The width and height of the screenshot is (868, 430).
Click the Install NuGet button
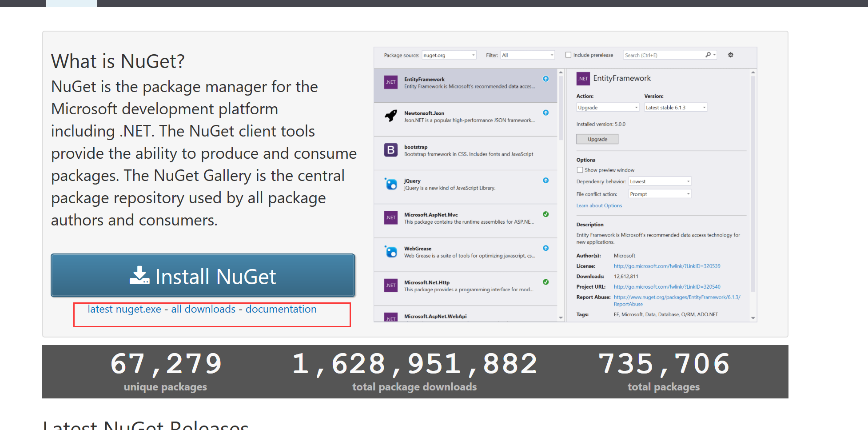click(x=203, y=275)
